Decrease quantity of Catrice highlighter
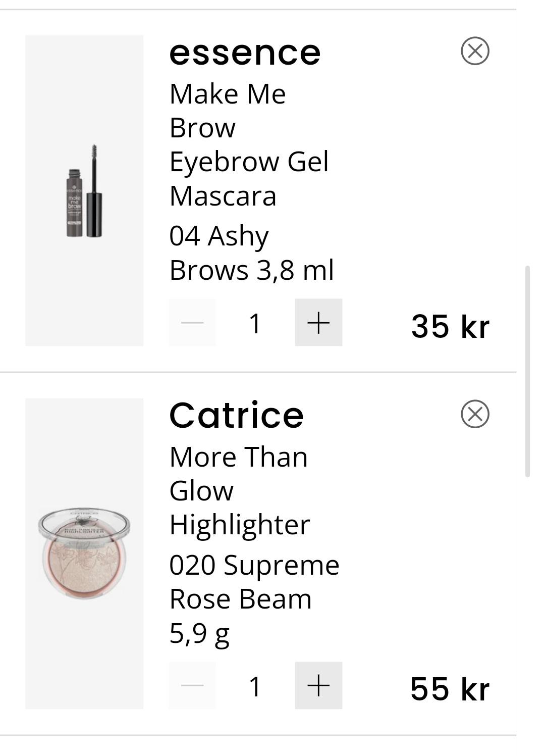Viewport: 545px width, 756px height. tap(192, 685)
